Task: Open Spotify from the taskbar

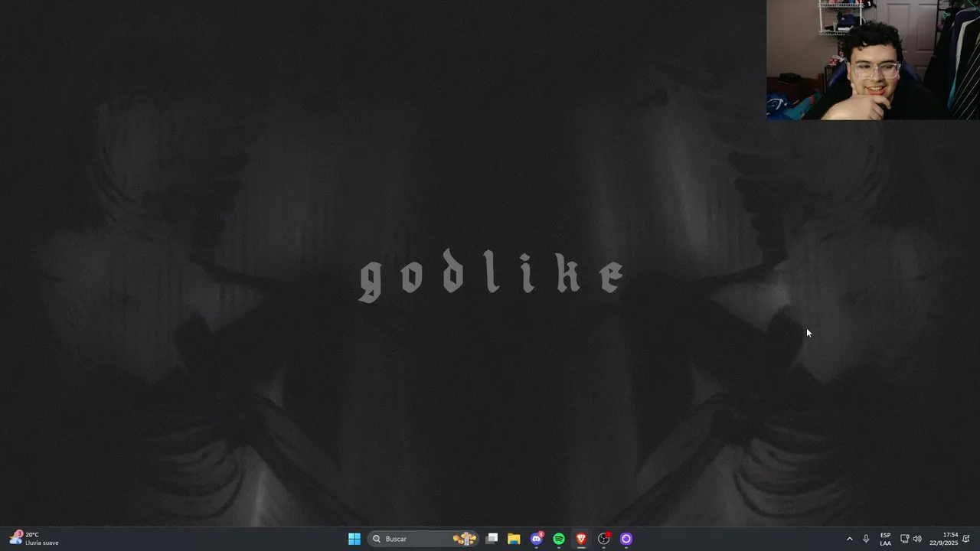Action: [559, 539]
